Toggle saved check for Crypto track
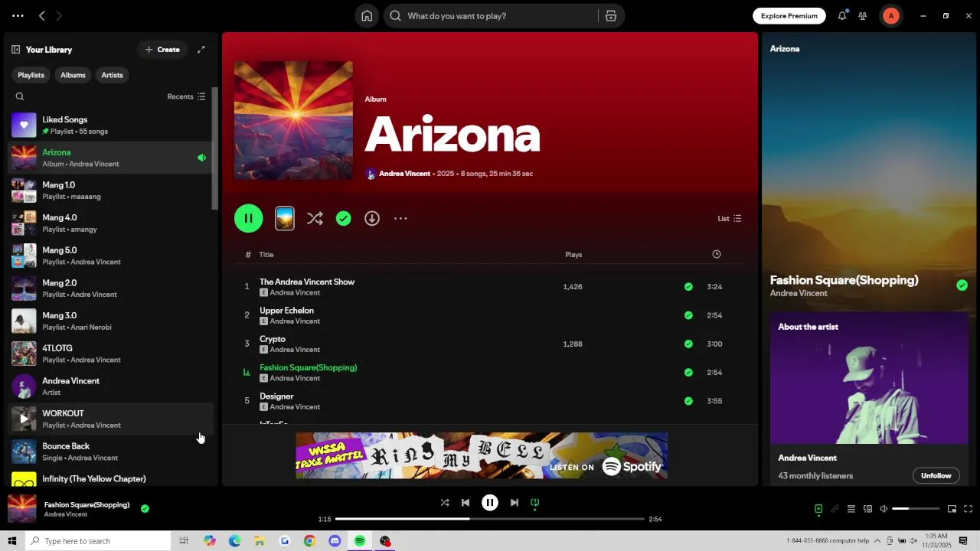Viewport: 980px width, 551px height. 688,344
